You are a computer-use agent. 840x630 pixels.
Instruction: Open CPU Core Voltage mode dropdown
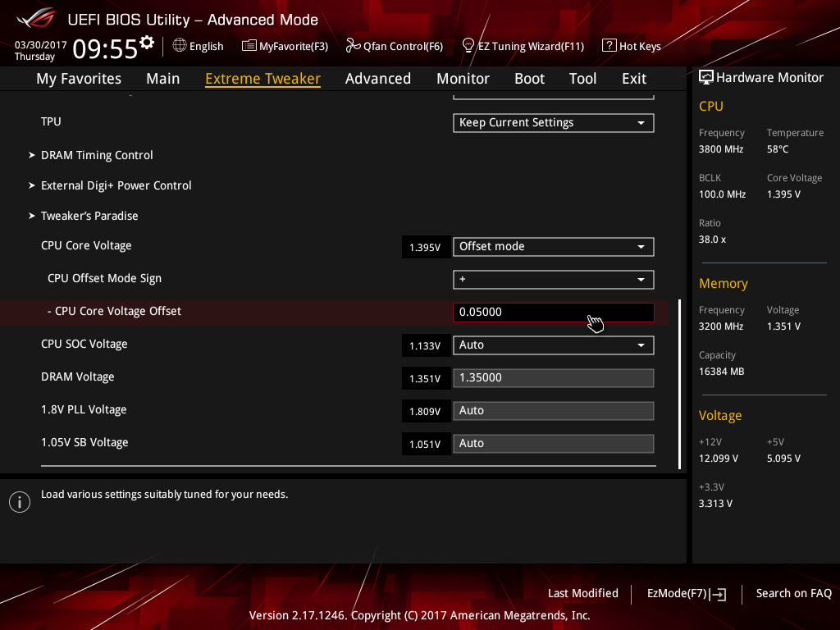pos(553,247)
